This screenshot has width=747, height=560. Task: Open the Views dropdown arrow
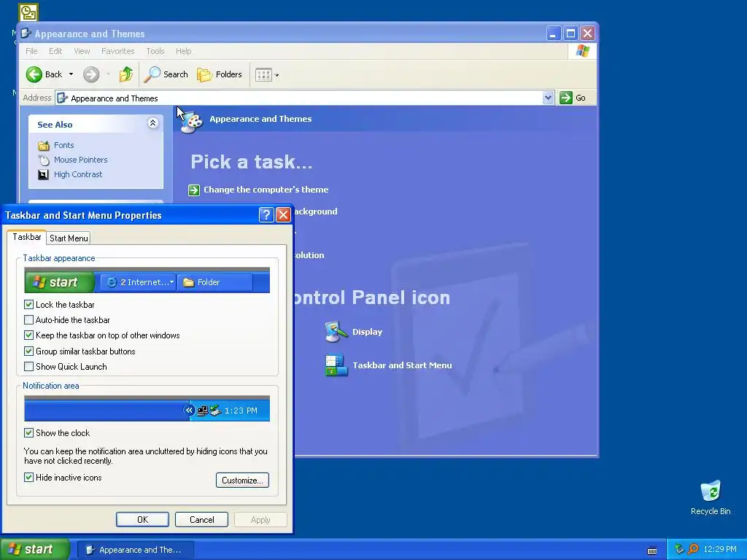[x=276, y=75]
